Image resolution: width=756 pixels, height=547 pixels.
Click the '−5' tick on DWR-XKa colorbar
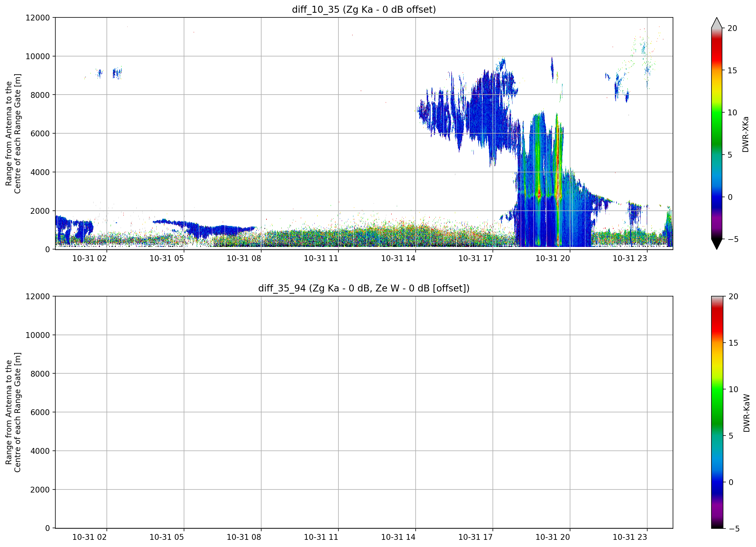tap(733, 239)
